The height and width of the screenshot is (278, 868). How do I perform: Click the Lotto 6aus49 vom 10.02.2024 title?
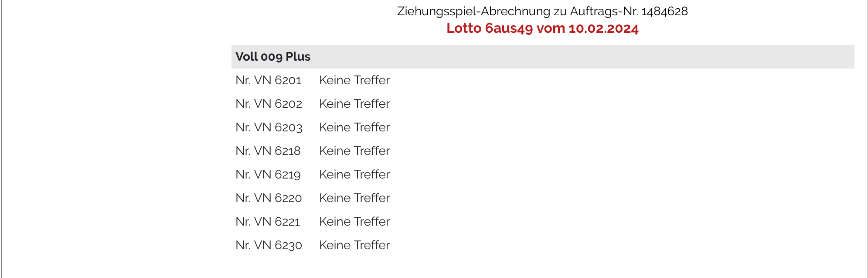[x=542, y=28]
